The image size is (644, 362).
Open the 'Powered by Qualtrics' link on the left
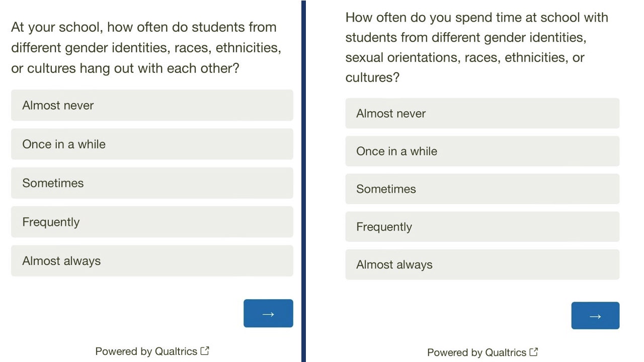[x=148, y=351]
